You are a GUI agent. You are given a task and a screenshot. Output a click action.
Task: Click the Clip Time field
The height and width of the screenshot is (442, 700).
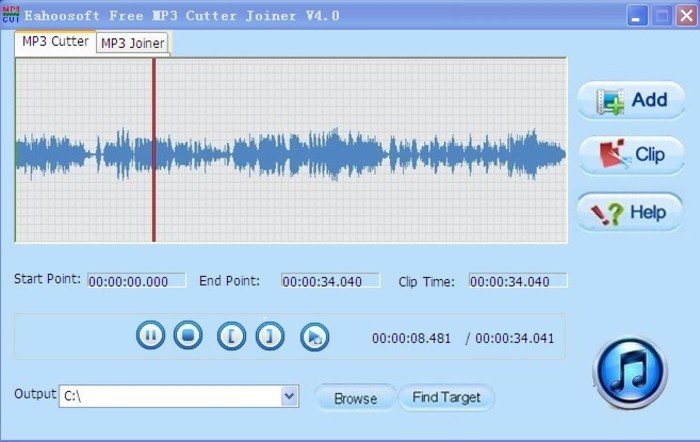[517, 281]
